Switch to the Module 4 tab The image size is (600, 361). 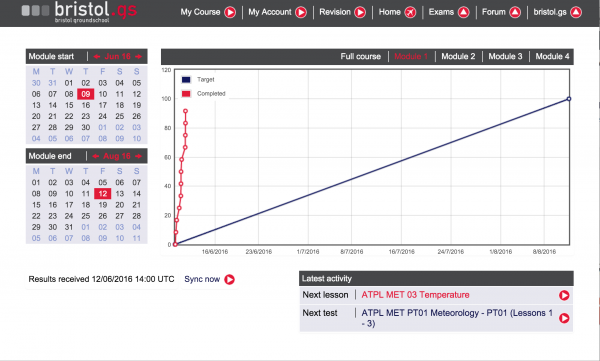(552, 56)
